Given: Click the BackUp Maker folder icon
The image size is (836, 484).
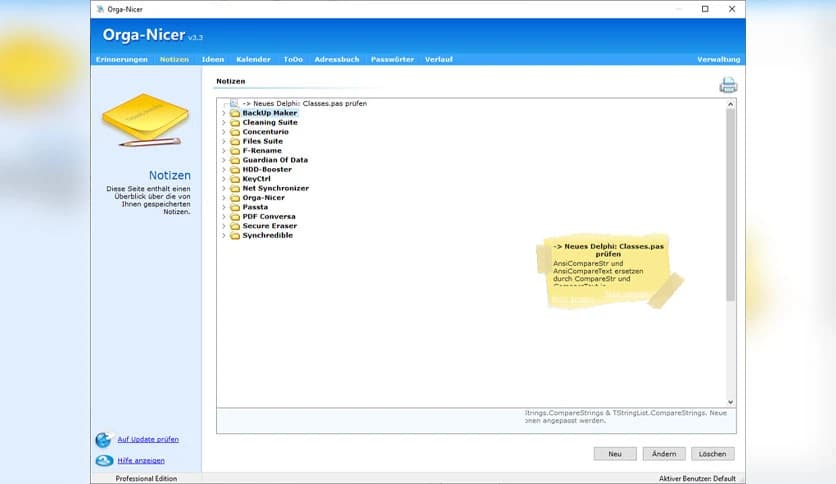Looking at the screenshot, I should coord(235,113).
